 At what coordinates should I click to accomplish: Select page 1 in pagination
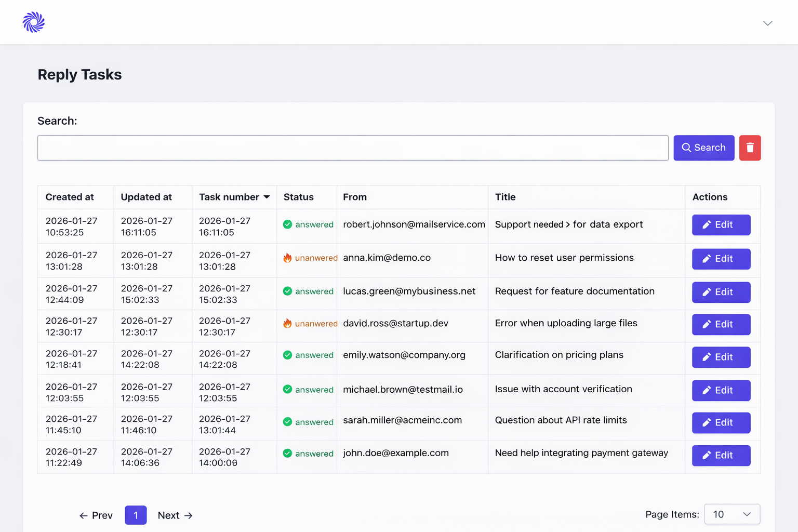136,515
